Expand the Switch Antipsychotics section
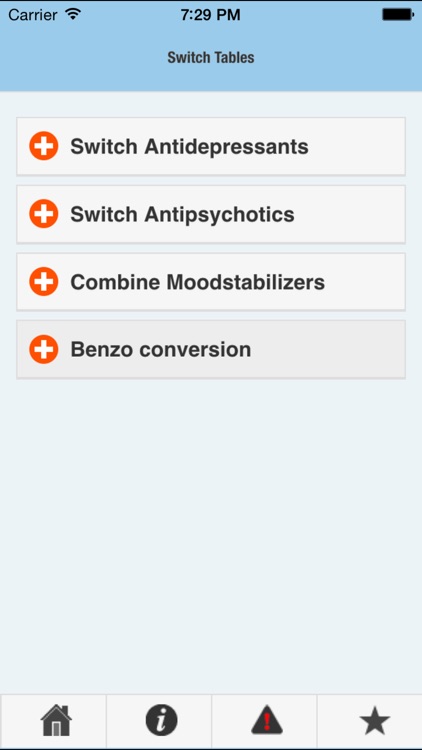The image size is (422, 750). [x=211, y=214]
